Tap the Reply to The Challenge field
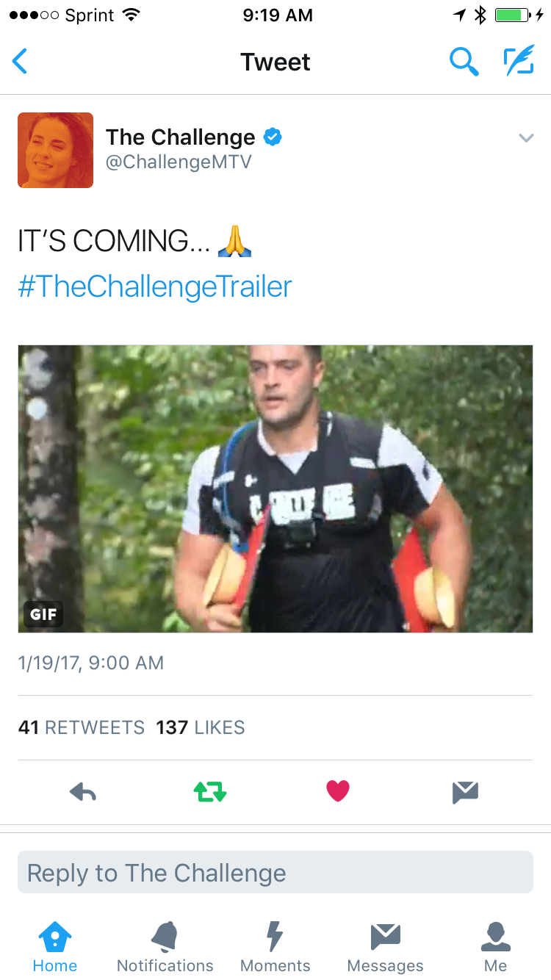This screenshot has height=980, width=551. pos(275,872)
